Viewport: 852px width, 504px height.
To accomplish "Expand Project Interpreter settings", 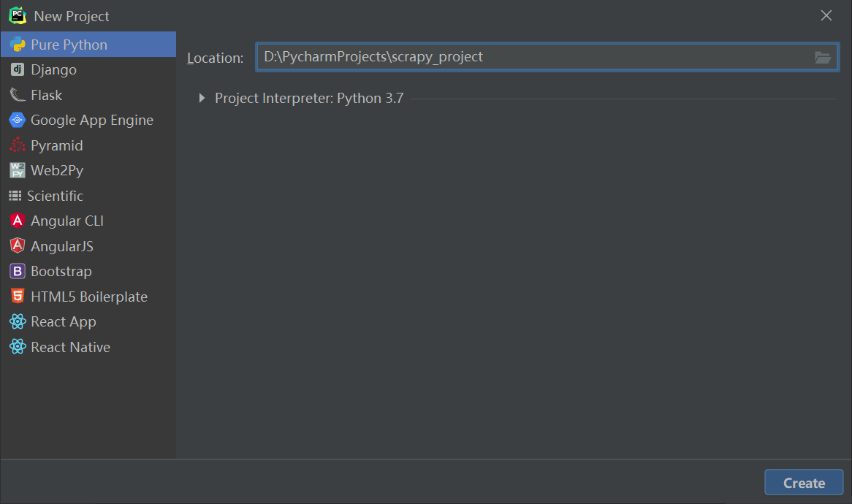I will click(202, 99).
